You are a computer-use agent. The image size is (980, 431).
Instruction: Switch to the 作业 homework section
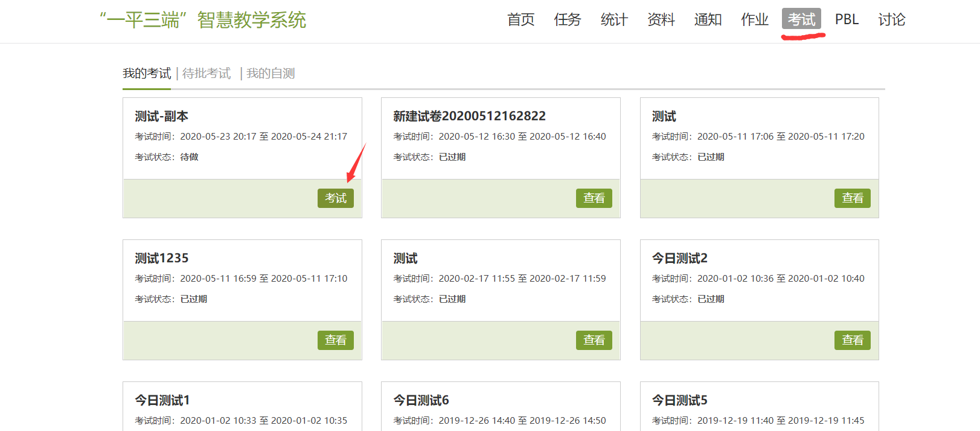point(754,20)
